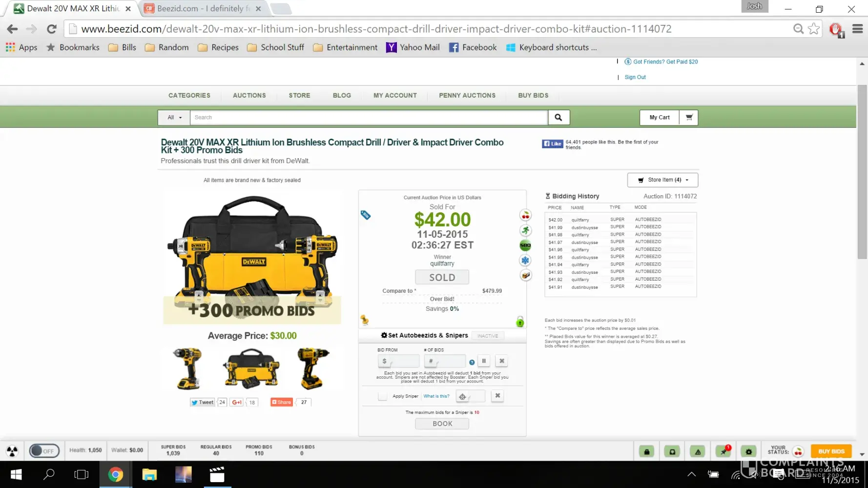Click the pushpin icon with red notification badge

pyautogui.click(x=723, y=451)
